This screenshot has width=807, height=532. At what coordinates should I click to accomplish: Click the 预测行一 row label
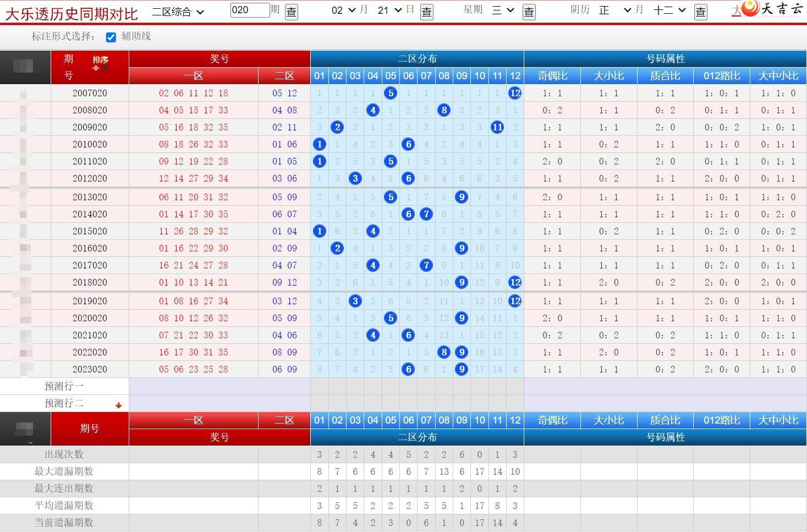[x=64, y=386]
